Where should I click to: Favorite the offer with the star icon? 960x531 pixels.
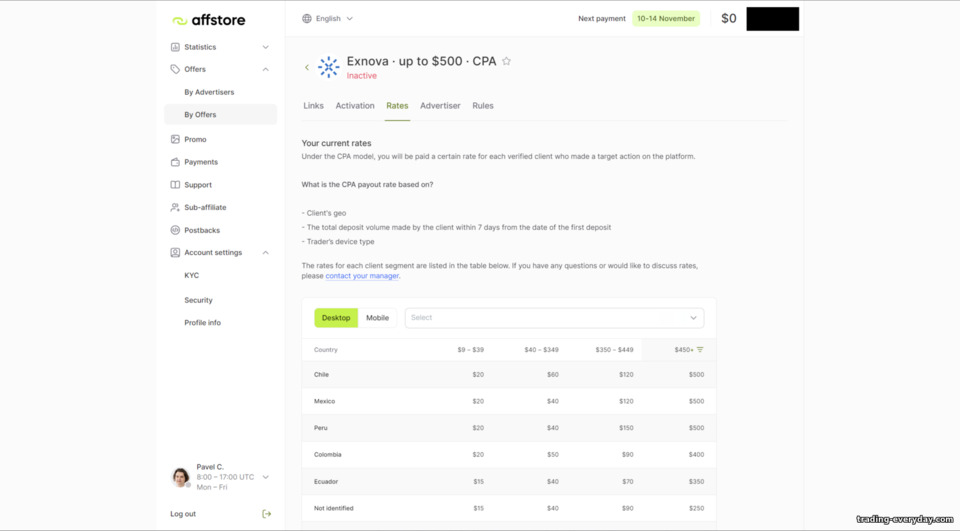506,61
